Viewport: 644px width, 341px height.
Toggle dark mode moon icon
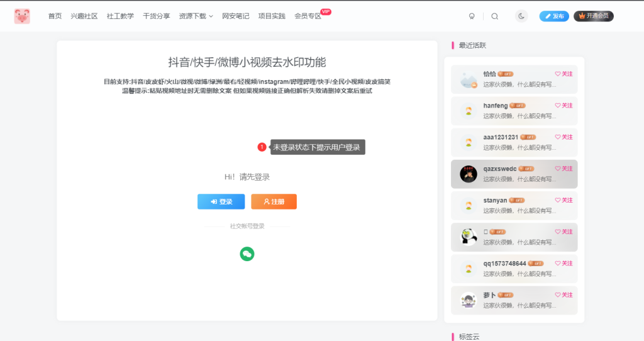[521, 16]
